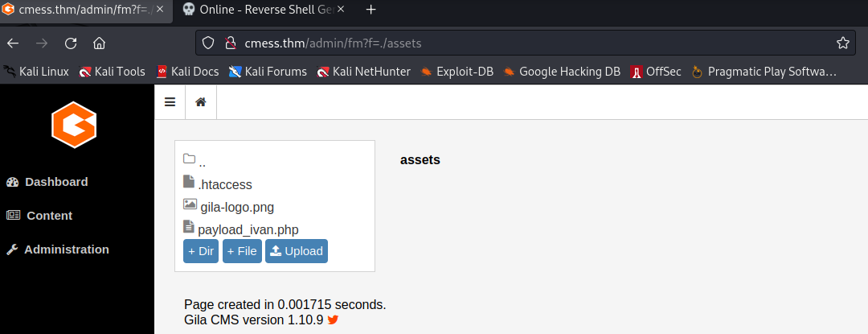Open the browser home page icon
This screenshot has height=334, width=868.
(x=99, y=43)
